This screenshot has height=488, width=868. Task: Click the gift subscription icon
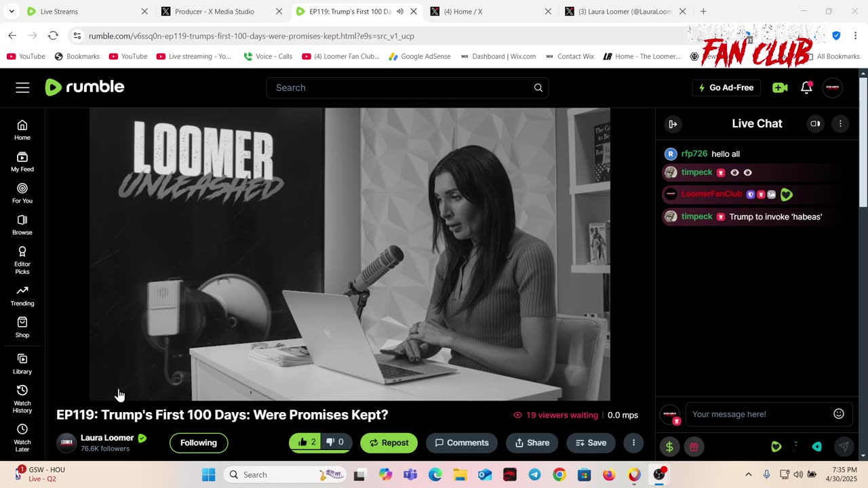coord(694,447)
